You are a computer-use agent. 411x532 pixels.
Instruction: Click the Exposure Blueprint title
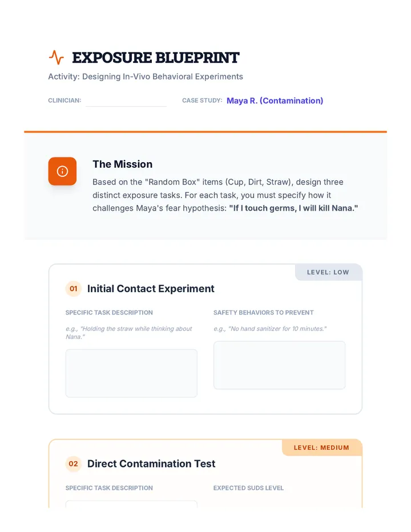tap(156, 58)
